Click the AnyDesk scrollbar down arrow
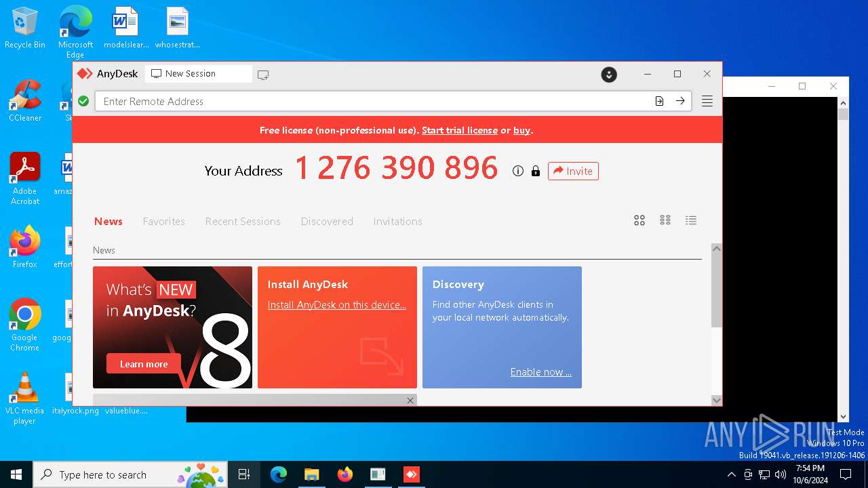The width and height of the screenshot is (868, 488). pyautogui.click(x=716, y=400)
